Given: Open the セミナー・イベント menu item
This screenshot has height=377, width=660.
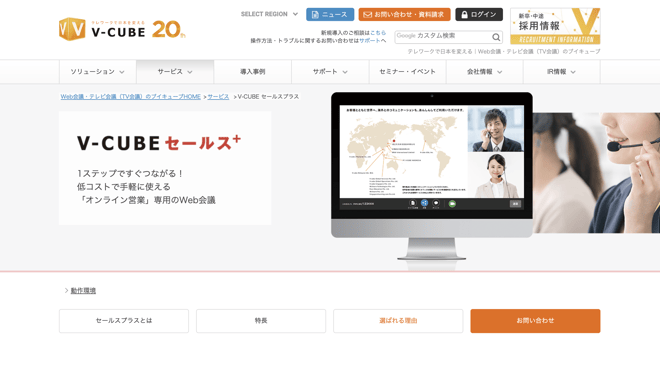Looking at the screenshot, I should click(407, 72).
